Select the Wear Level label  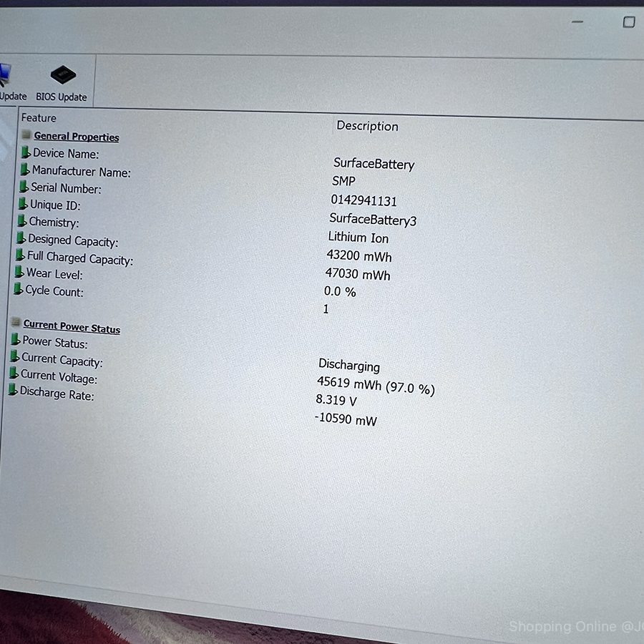click(x=54, y=274)
